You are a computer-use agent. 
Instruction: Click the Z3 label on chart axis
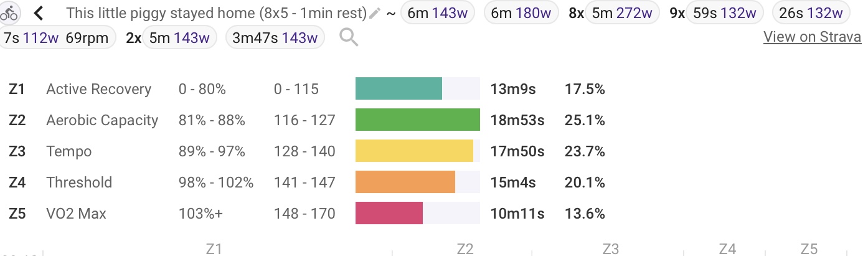tap(610, 249)
